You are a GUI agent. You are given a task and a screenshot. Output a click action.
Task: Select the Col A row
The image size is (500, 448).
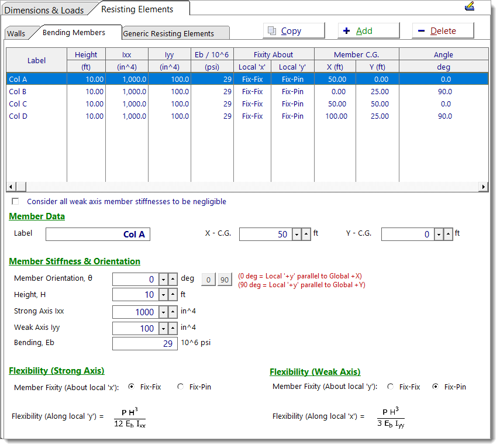coord(247,79)
